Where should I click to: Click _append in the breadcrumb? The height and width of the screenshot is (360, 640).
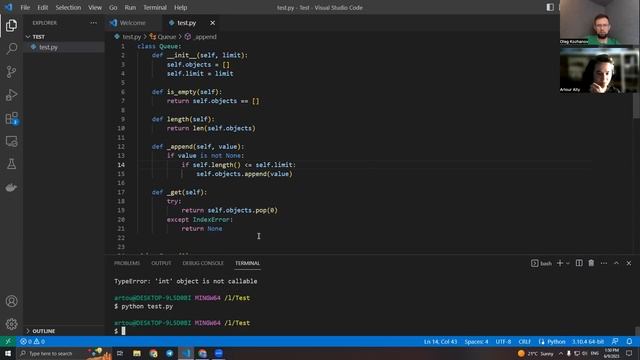click(205, 37)
